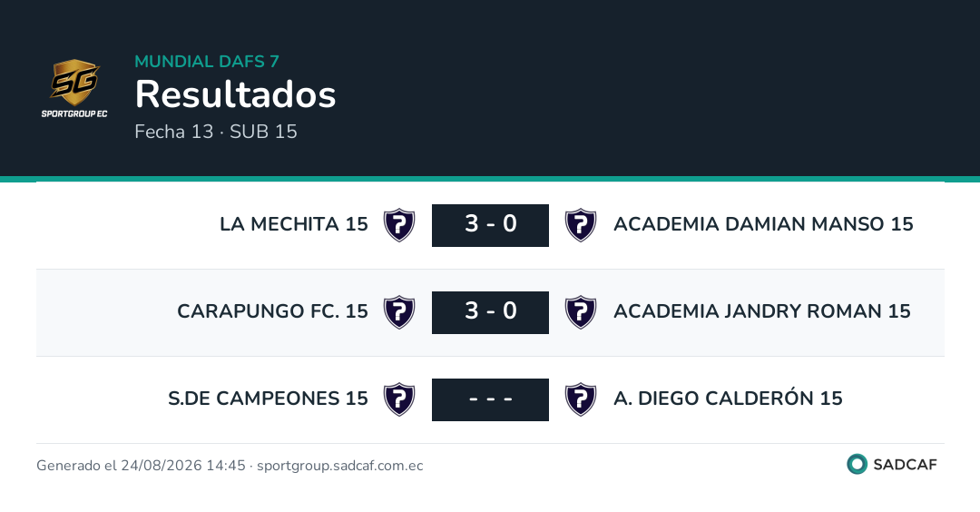This screenshot has height=512, width=980.
Task: Click the A. Diego Calderón 15 crest
Action: pyautogui.click(x=581, y=399)
